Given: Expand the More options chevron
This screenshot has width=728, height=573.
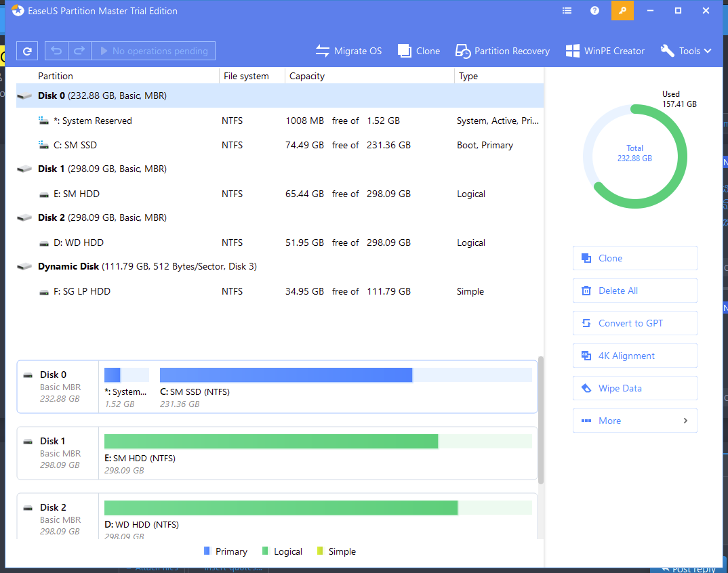Looking at the screenshot, I should pyautogui.click(x=685, y=421).
